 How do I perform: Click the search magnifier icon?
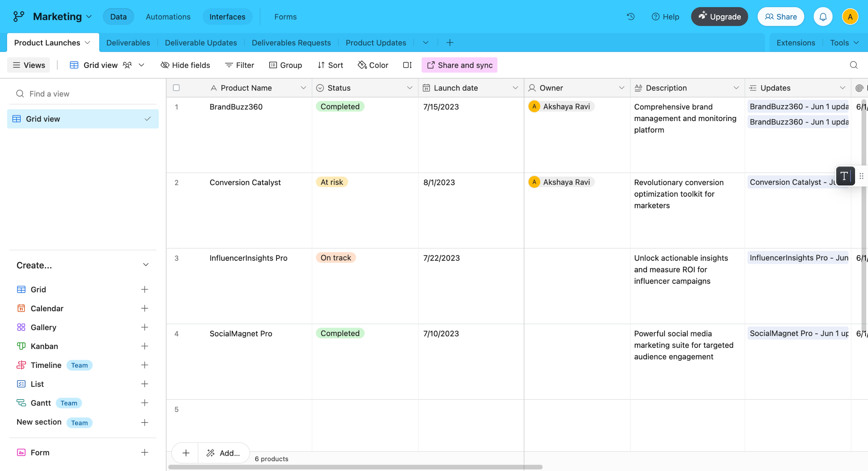[853, 65]
